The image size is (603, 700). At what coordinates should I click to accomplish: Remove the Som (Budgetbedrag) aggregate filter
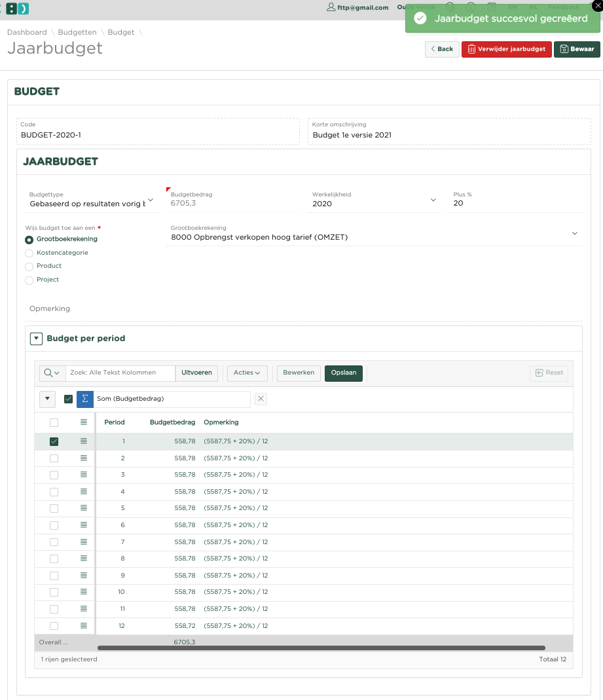[x=260, y=399]
